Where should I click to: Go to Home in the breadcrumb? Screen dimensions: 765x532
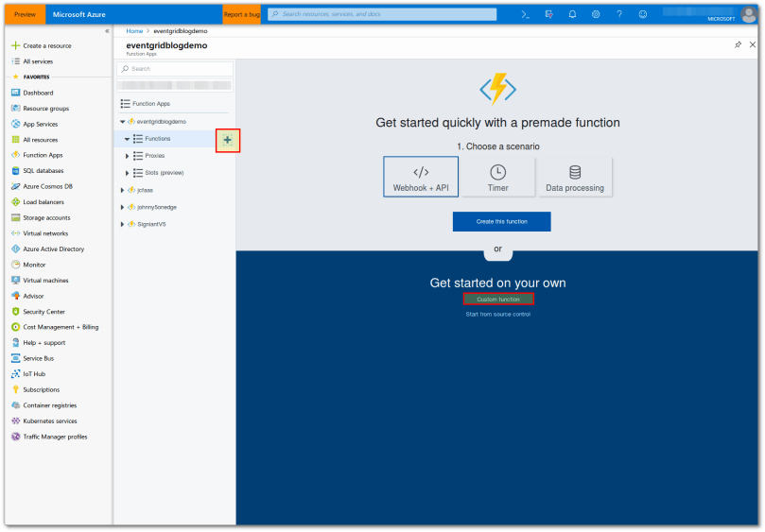pos(134,31)
